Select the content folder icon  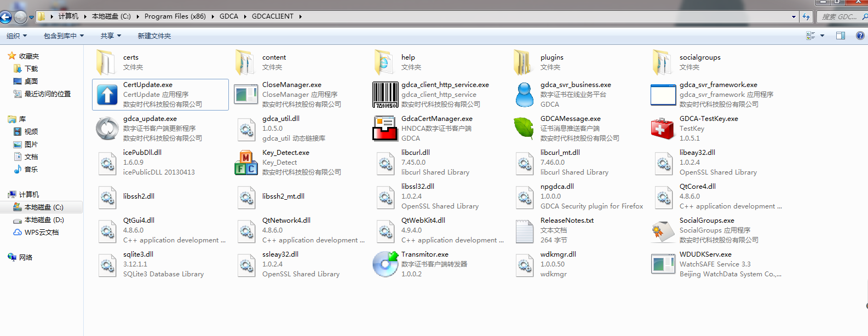click(245, 62)
